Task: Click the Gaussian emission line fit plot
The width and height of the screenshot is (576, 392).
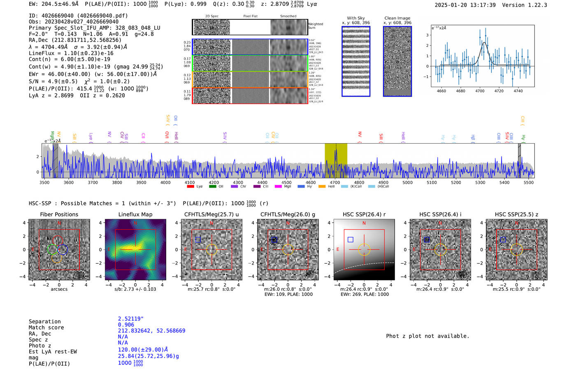Action: click(483, 56)
